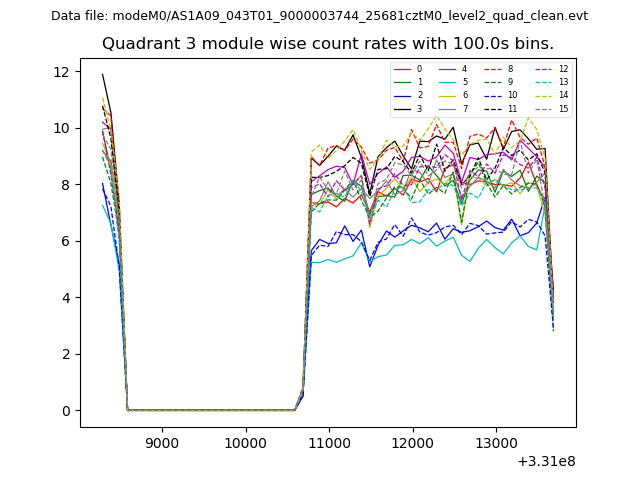The image size is (640, 480).
Task: Click the red dashed legend line for module 8
Action: (x=492, y=69)
